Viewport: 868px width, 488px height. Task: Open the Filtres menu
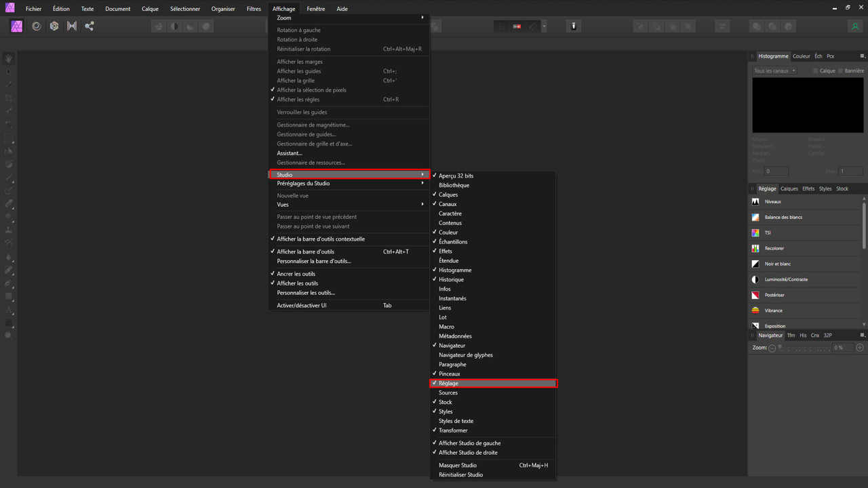[x=254, y=9]
